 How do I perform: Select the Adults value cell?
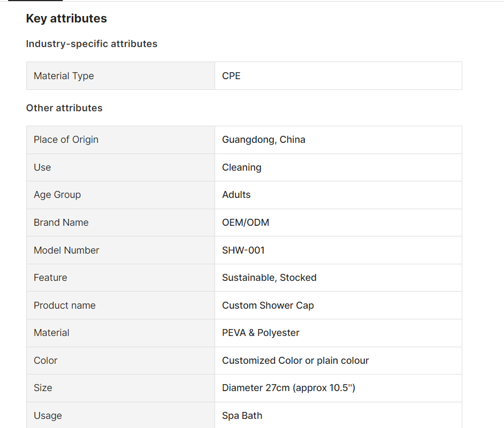pos(338,195)
